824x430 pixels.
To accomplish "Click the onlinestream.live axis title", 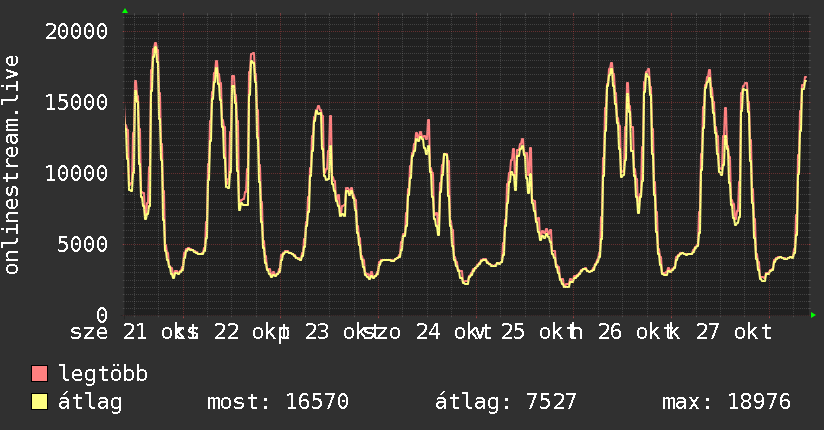I will pos(12,165).
